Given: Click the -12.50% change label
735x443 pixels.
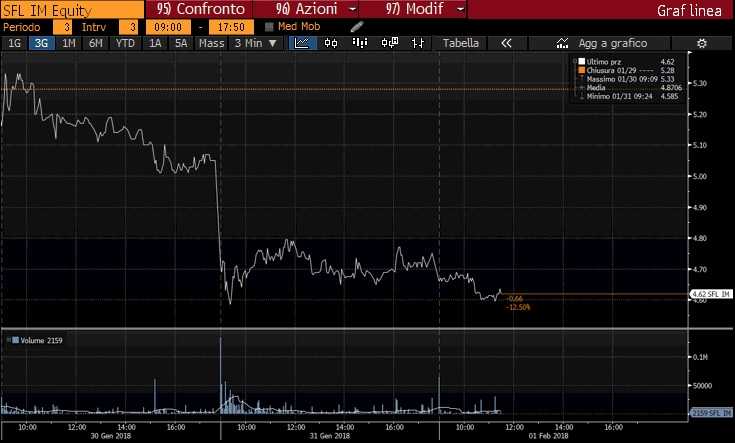Looking at the screenshot, I should (518, 307).
